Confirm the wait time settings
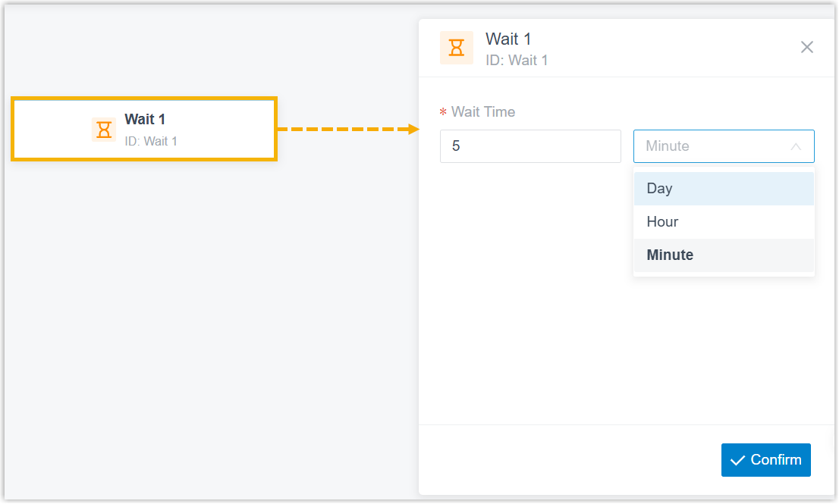Image resolution: width=839 pixels, height=504 pixels. tap(765, 460)
